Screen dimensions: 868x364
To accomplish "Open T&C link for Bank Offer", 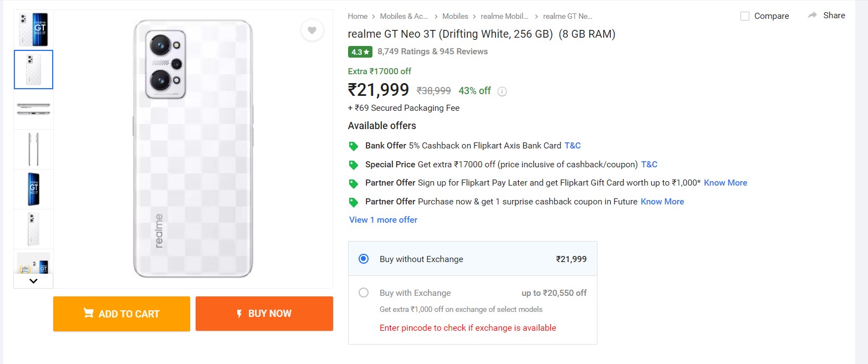I will 573,146.
